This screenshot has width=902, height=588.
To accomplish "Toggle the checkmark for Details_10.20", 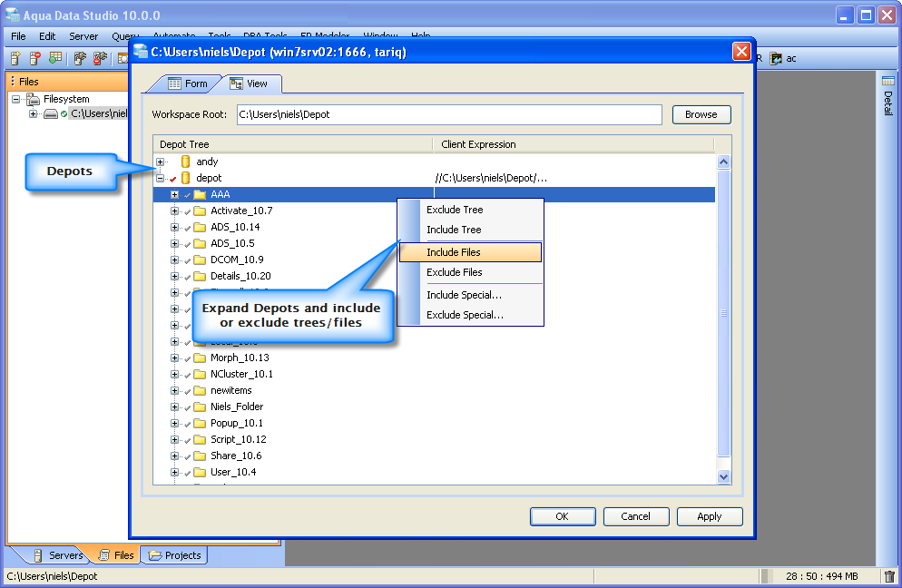I will pos(187,277).
